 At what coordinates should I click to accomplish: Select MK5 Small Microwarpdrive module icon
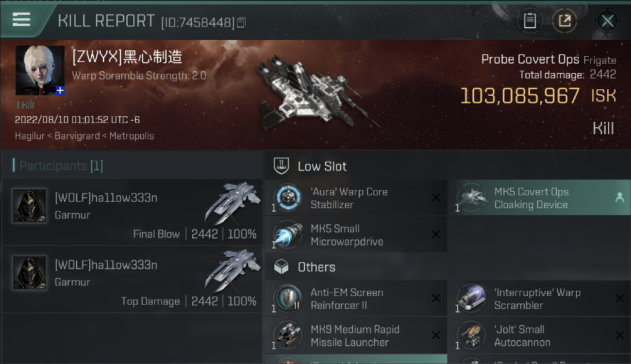pyautogui.click(x=288, y=234)
